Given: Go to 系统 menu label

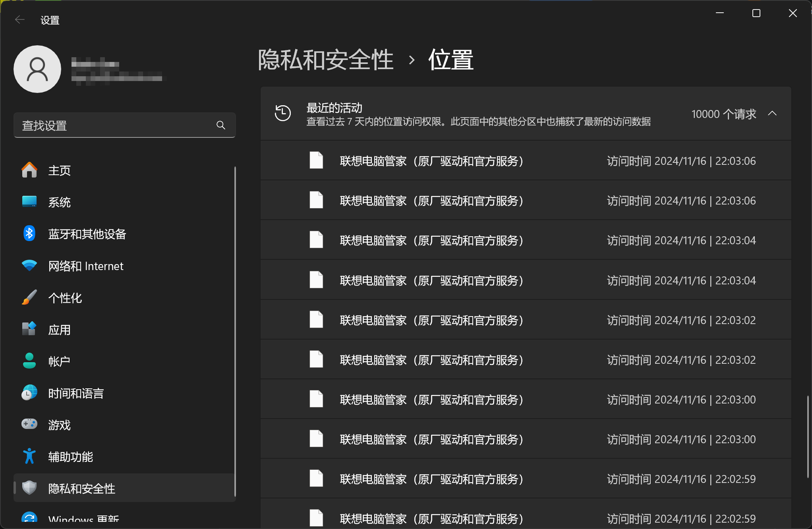Looking at the screenshot, I should (60, 202).
